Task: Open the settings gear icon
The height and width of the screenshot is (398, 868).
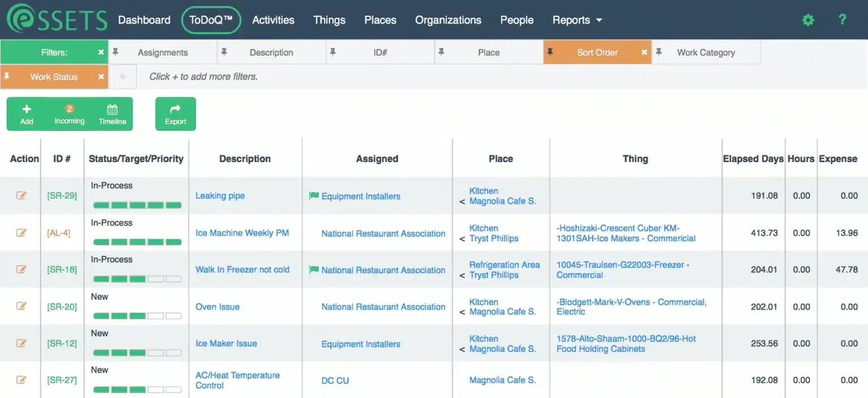Action: point(809,20)
